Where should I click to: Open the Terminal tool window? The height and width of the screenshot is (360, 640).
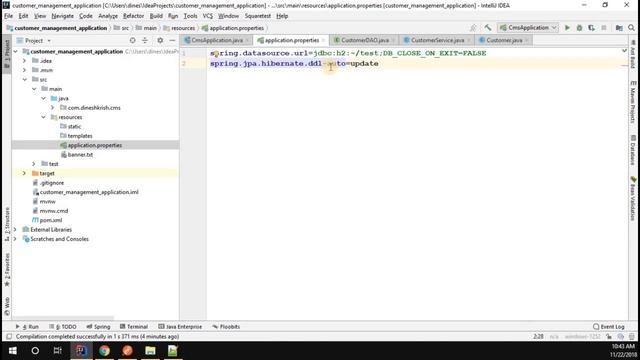click(134, 327)
